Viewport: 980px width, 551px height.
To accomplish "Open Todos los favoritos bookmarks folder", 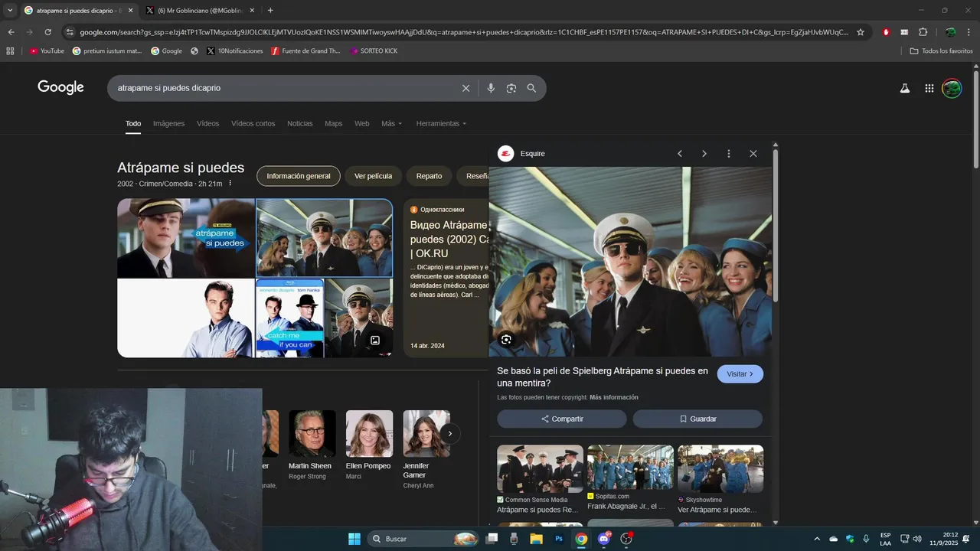I will (941, 51).
